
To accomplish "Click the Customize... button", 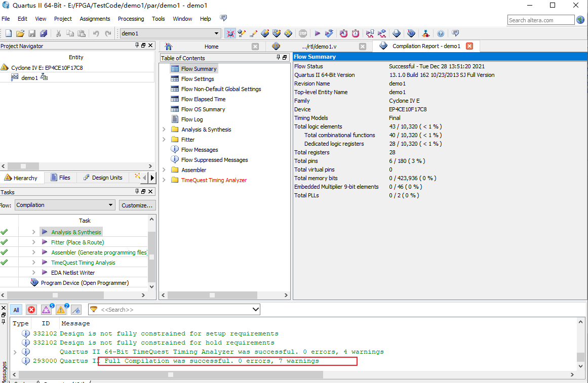I will tap(137, 205).
